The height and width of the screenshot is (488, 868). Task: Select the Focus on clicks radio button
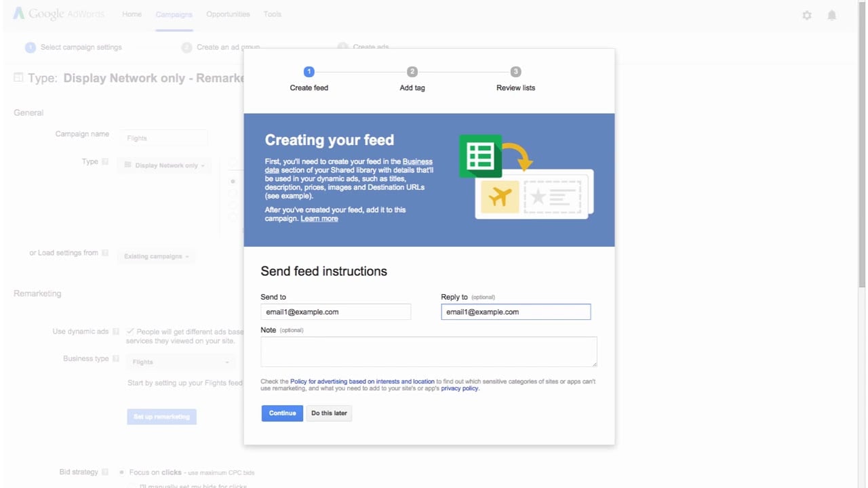(x=122, y=472)
